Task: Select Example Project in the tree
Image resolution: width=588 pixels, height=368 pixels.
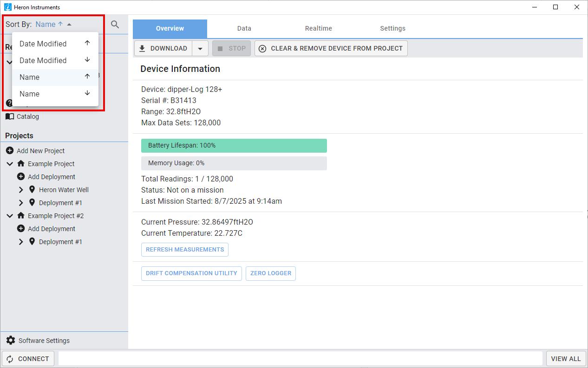Action: (x=51, y=164)
